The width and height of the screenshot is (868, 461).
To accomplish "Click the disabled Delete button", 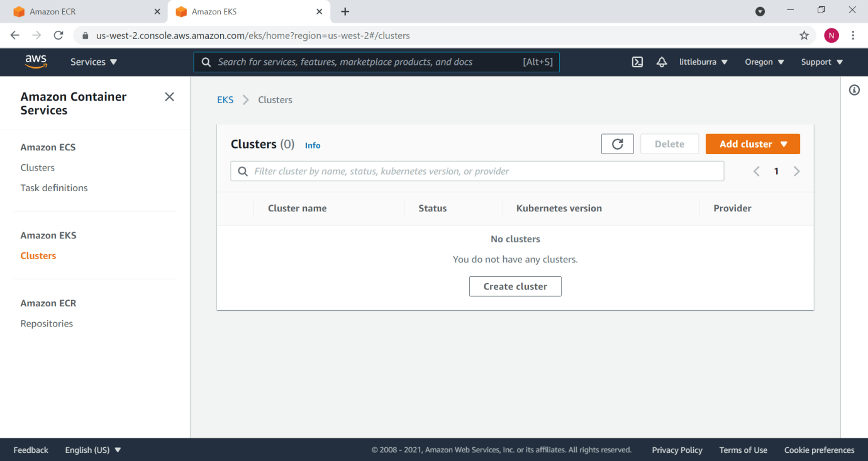I will coord(669,144).
